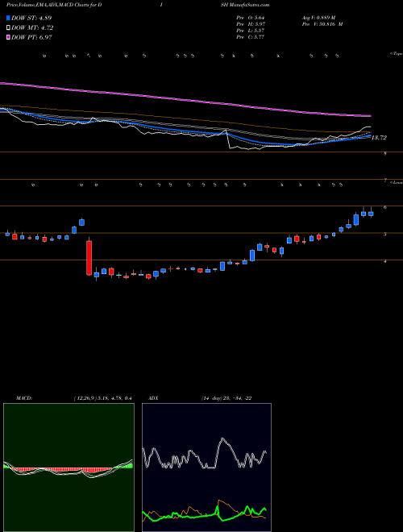Select the 'DOW PT: 6.97' legend text
This screenshot has width=403, height=532.
pos(31,38)
